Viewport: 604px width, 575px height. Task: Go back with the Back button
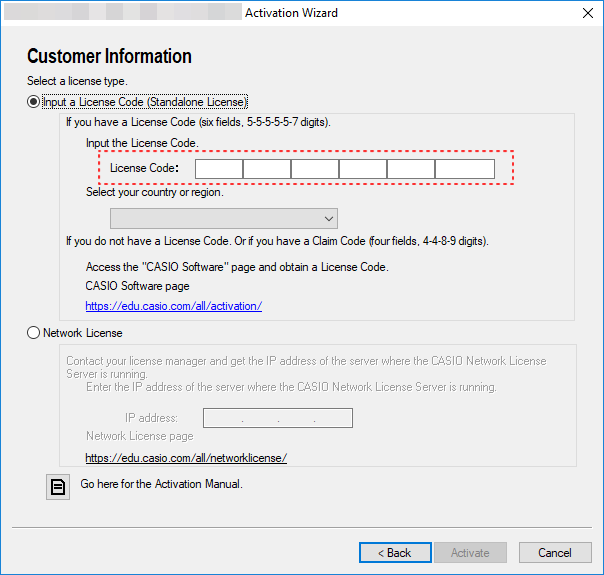point(394,552)
